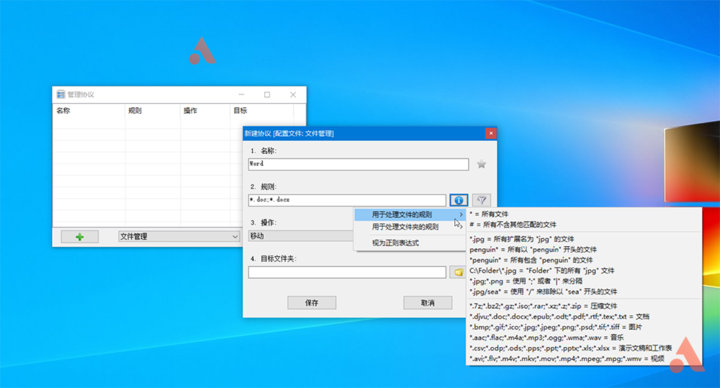Choose 'C:\Folder\*.jpg' rule entry
Viewport: 720px width, 388px height.
tap(583, 270)
